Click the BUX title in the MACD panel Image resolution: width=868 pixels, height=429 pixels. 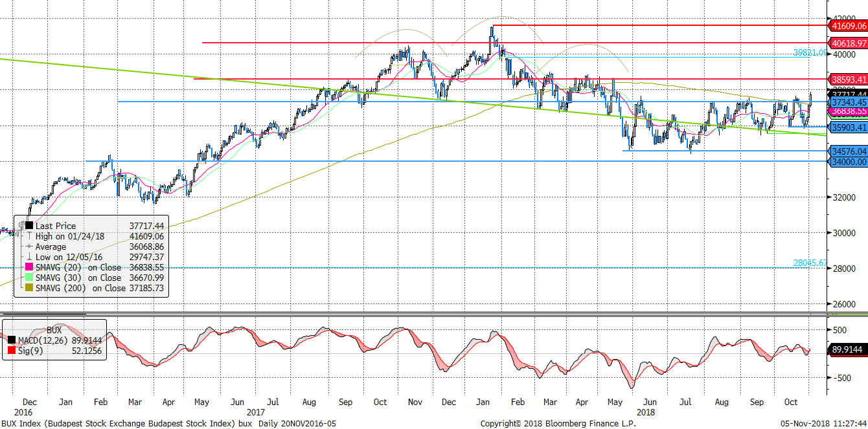(54, 330)
